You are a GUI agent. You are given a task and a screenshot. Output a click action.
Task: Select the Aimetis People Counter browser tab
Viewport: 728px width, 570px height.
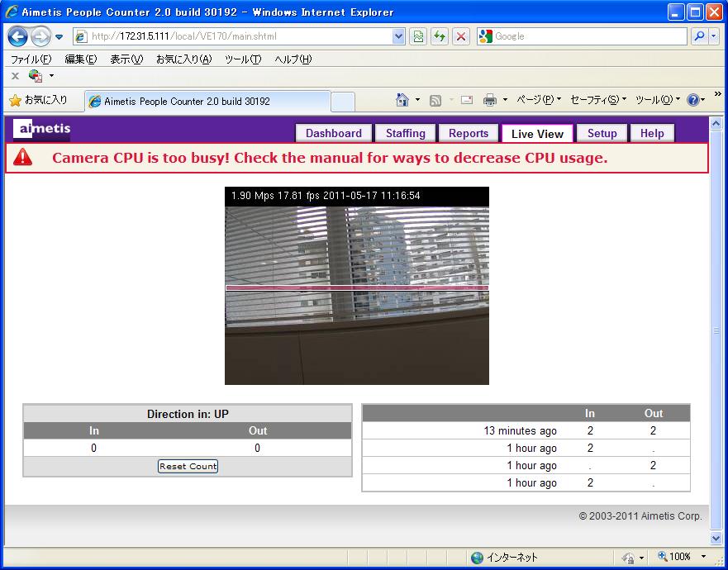(207, 101)
